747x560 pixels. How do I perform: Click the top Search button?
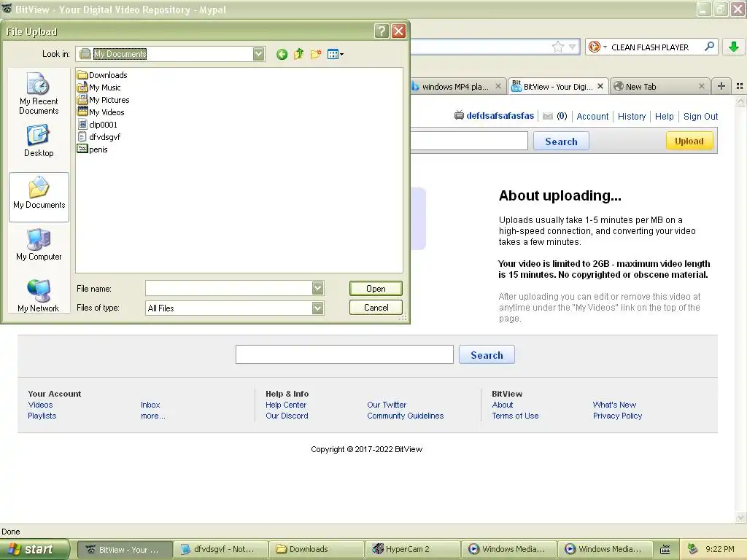(561, 141)
